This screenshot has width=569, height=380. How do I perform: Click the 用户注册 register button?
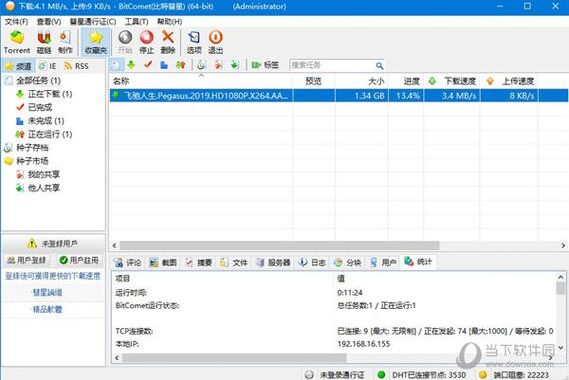(79, 260)
